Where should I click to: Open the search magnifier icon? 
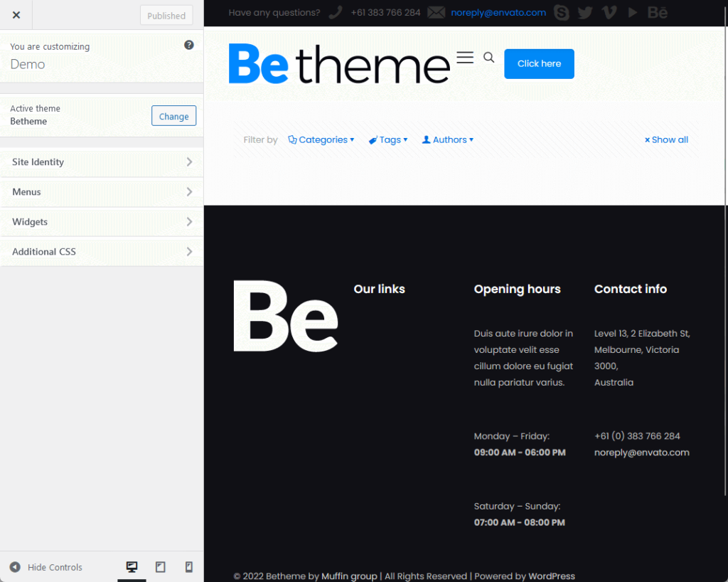point(489,57)
